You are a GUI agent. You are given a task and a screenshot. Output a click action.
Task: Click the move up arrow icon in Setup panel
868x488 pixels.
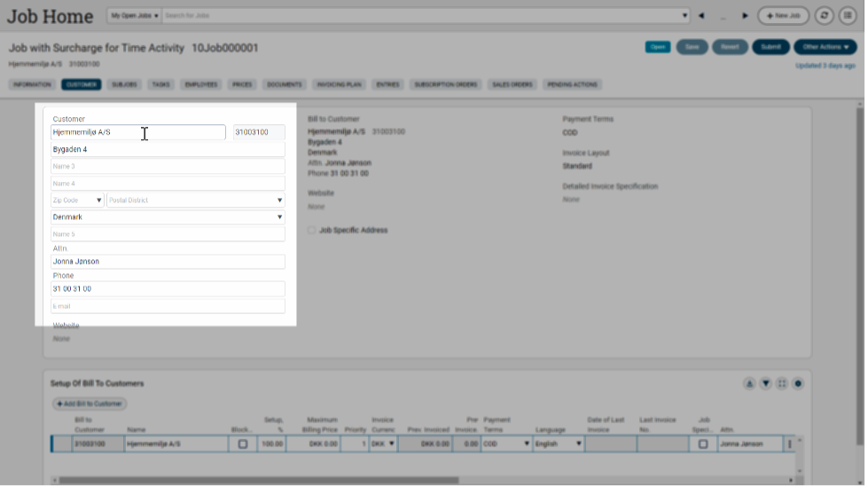tap(749, 383)
